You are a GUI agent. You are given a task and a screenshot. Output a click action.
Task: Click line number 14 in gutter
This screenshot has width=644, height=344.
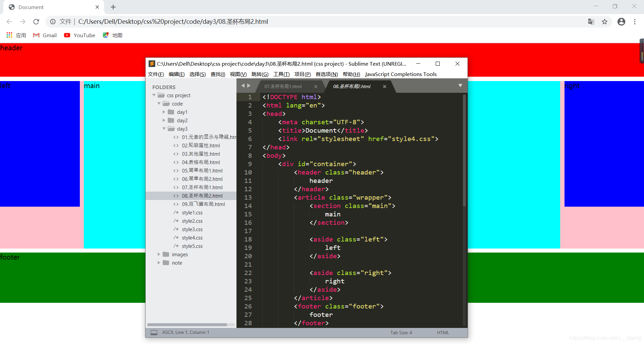(248, 206)
